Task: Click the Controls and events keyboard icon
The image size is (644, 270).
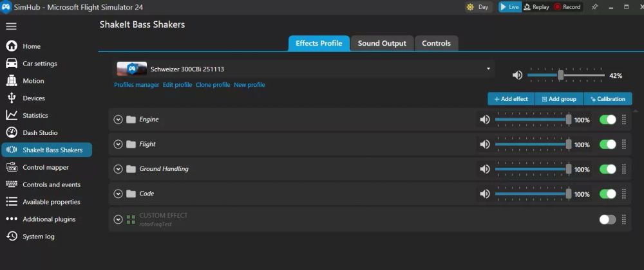Action: (x=12, y=184)
